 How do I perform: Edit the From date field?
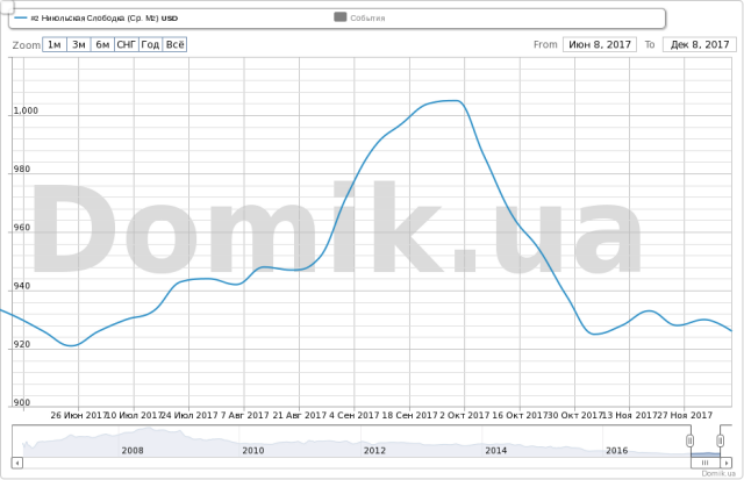(x=600, y=45)
